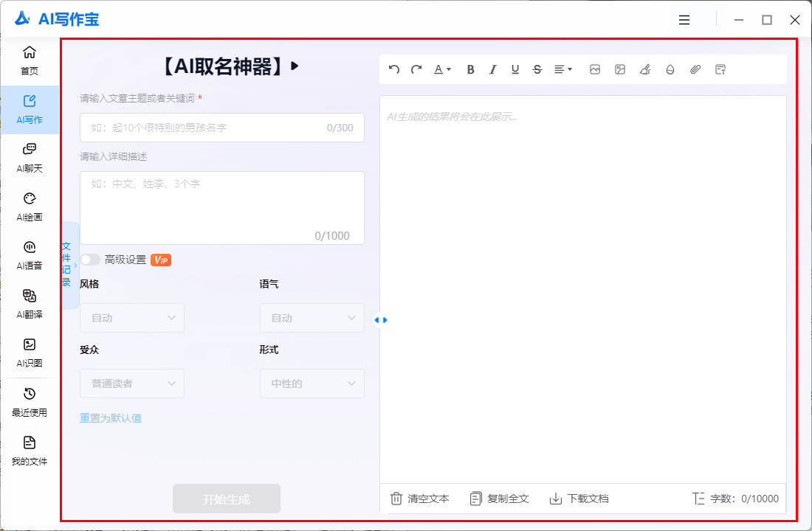Toggle italic text formatting
Image resolution: width=812 pixels, height=531 pixels.
click(x=493, y=69)
